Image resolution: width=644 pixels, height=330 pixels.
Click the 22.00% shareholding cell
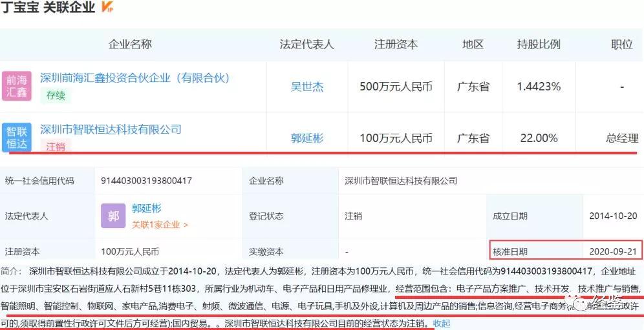[539, 138]
